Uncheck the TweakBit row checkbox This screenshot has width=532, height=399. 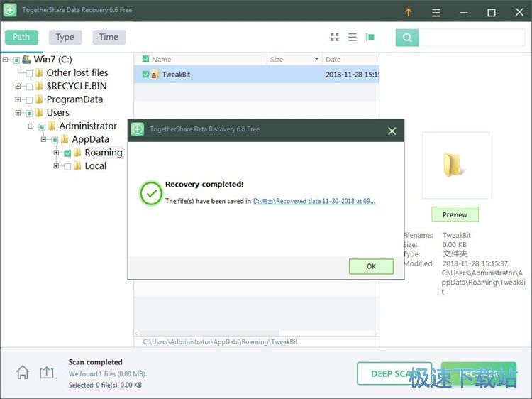(145, 74)
